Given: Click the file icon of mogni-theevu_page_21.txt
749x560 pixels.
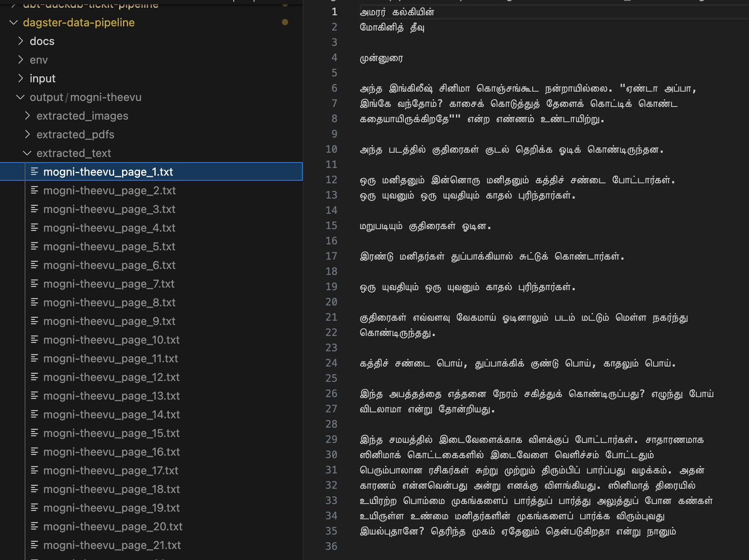Looking at the screenshot, I should point(35,545).
